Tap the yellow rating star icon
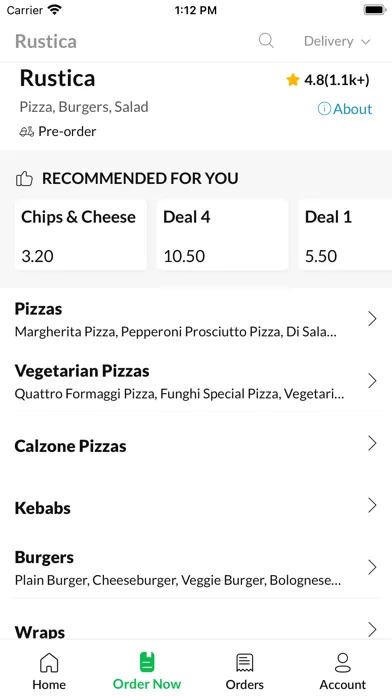Image resolution: width=392 pixels, height=696 pixels. click(x=293, y=80)
